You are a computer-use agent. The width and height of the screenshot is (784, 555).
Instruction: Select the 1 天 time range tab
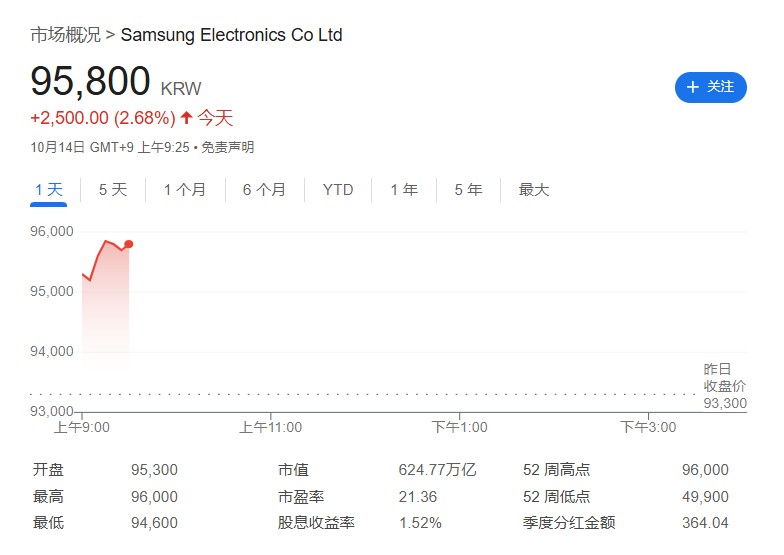48,190
